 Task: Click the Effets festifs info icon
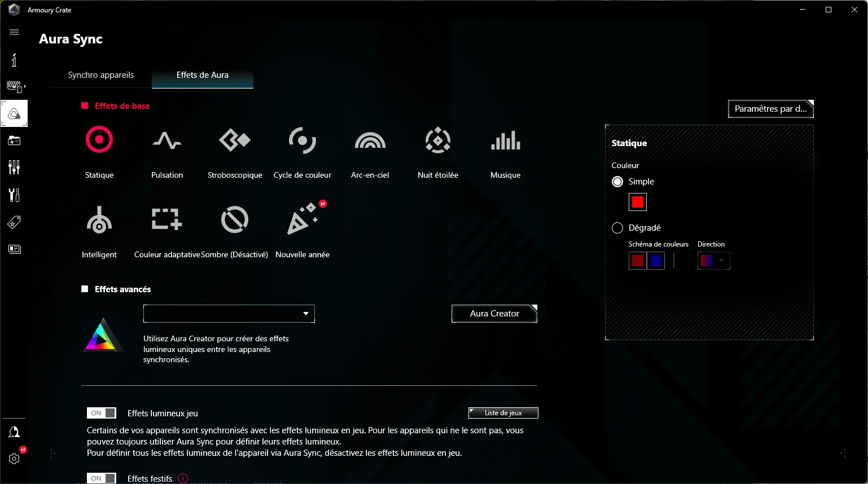[183, 478]
